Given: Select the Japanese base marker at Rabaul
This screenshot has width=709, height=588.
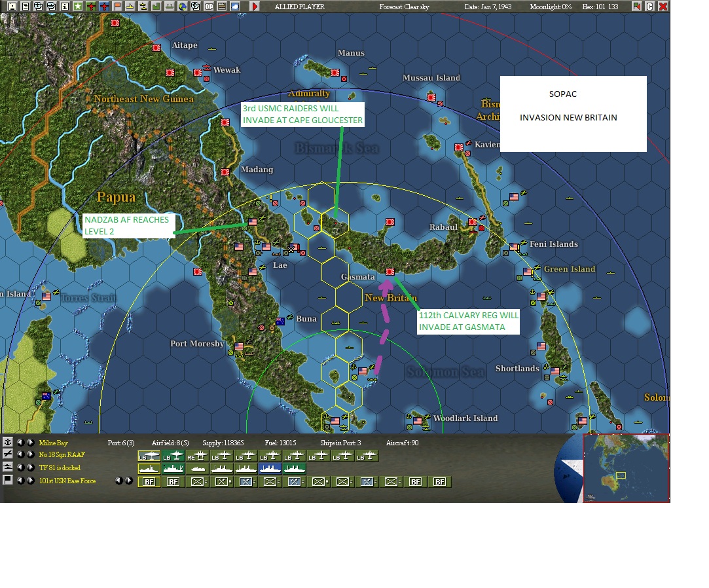Looking at the screenshot, I should [473, 221].
